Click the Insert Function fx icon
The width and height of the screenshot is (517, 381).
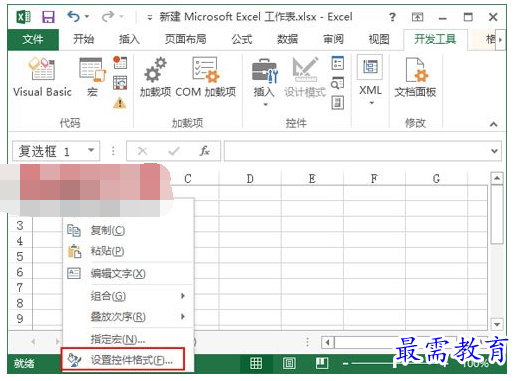205,151
